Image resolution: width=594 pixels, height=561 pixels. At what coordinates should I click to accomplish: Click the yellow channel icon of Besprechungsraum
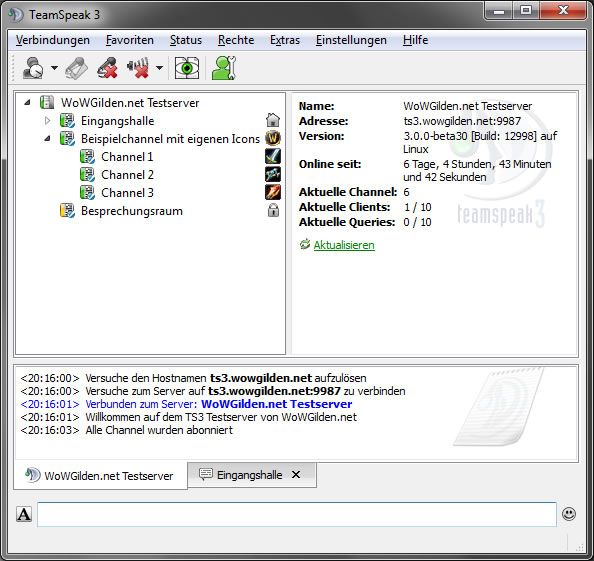coord(67,211)
